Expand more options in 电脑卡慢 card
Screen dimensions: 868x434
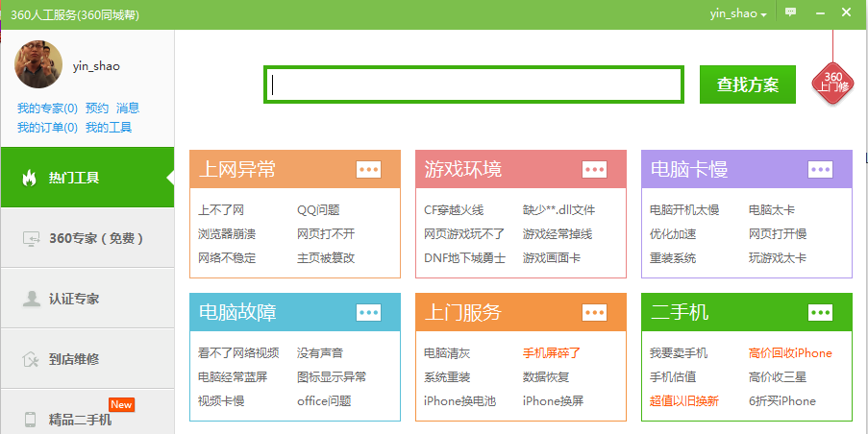[820, 169]
